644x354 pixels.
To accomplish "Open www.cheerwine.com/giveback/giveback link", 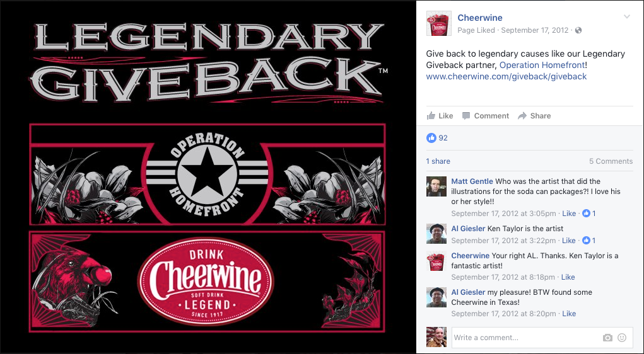I will coord(506,76).
